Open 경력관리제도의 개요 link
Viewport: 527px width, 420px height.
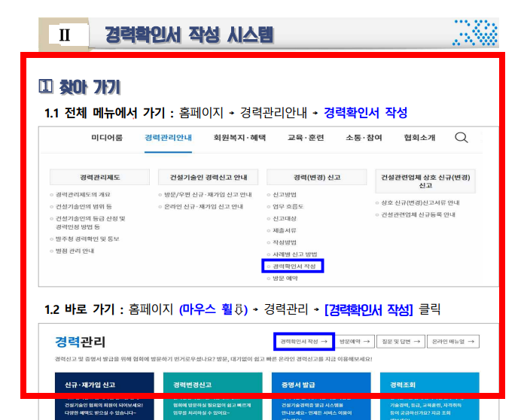click(x=83, y=194)
